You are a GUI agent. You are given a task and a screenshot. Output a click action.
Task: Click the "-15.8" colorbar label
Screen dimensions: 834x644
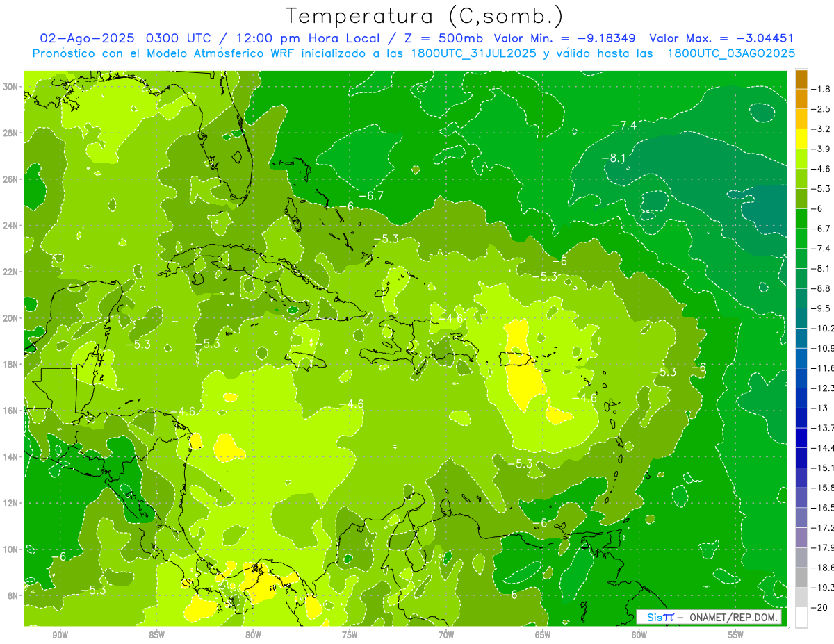pos(822,488)
